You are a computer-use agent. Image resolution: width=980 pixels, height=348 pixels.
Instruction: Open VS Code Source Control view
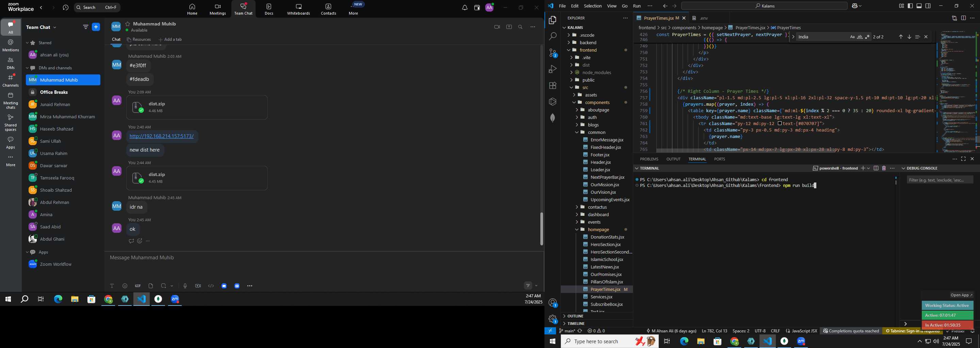[552, 53]
